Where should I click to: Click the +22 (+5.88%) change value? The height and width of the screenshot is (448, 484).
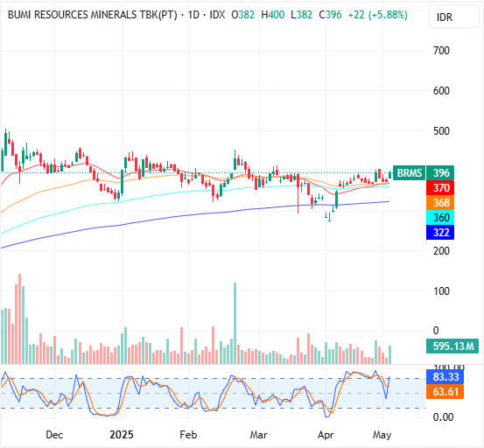[378, 15]
